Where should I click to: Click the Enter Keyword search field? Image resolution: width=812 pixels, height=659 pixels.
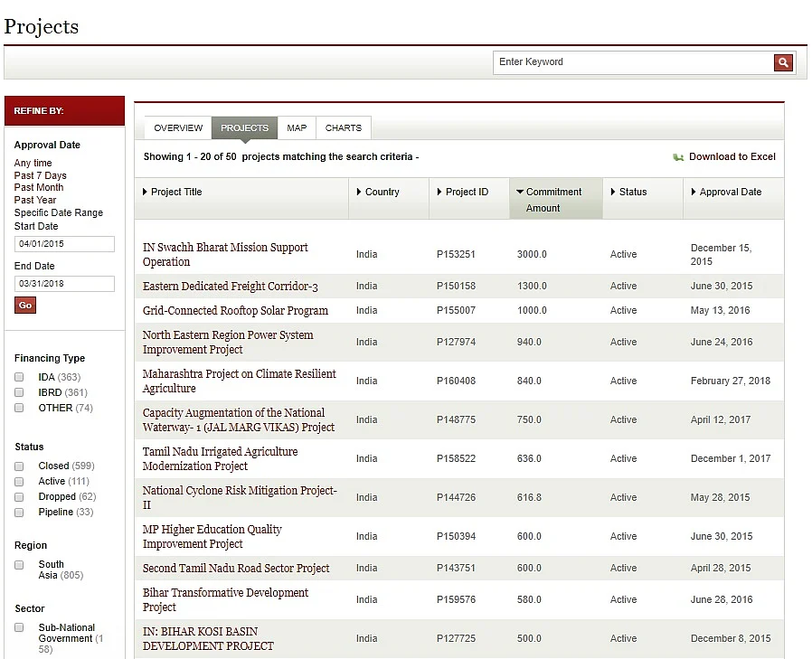633,62
